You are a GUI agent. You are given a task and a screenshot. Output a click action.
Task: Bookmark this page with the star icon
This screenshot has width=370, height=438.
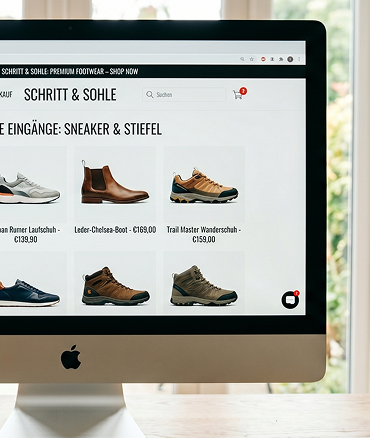pyautogui.click(x=252, y=59)
